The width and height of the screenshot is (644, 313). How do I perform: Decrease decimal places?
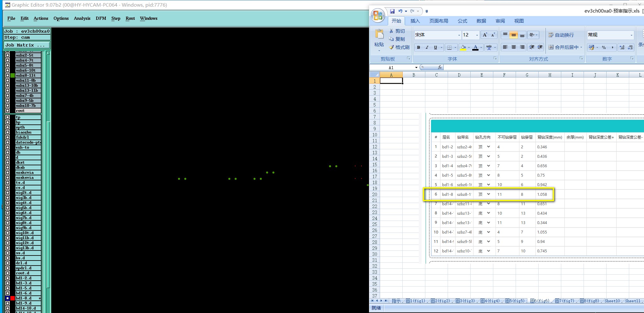coord(630,47)
